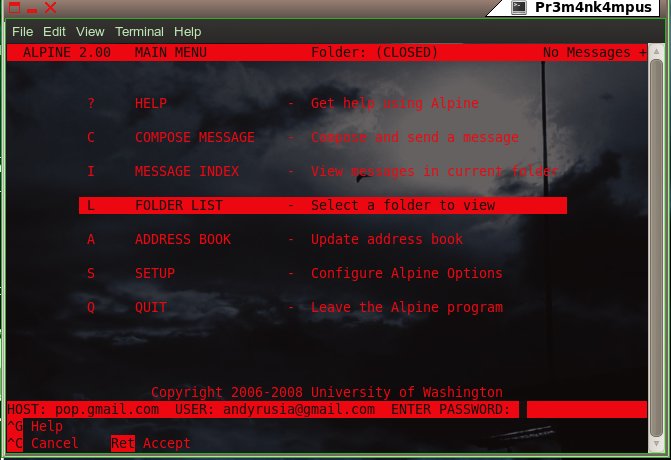Click 'USER: andyrusia@gmail.com' text
This screenshot has height=460, width=671.
pyautogui.click(x=275, y=410)
